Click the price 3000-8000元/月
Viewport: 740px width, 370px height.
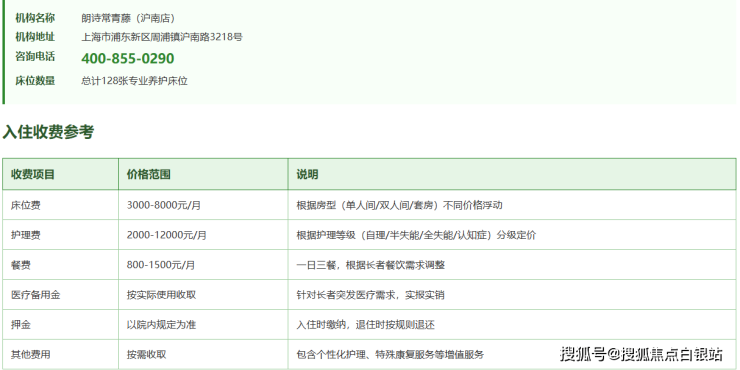coord(164,205)
